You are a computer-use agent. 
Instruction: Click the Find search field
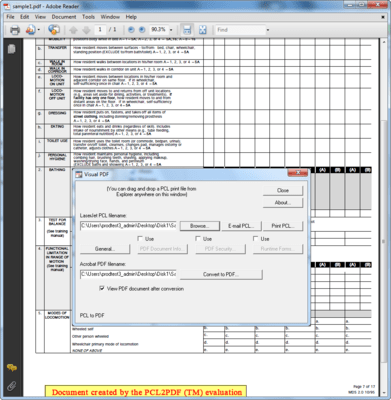tap(240, 30)
